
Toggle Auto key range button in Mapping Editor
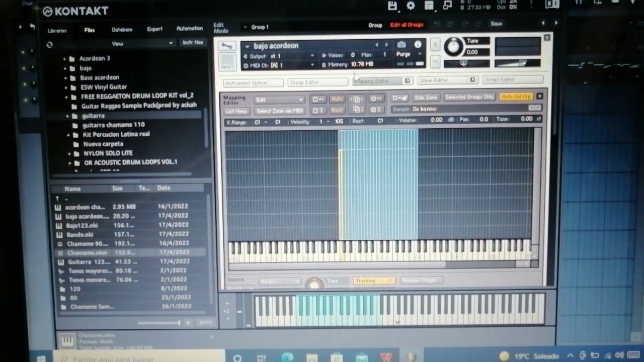(x=337, y=99)
